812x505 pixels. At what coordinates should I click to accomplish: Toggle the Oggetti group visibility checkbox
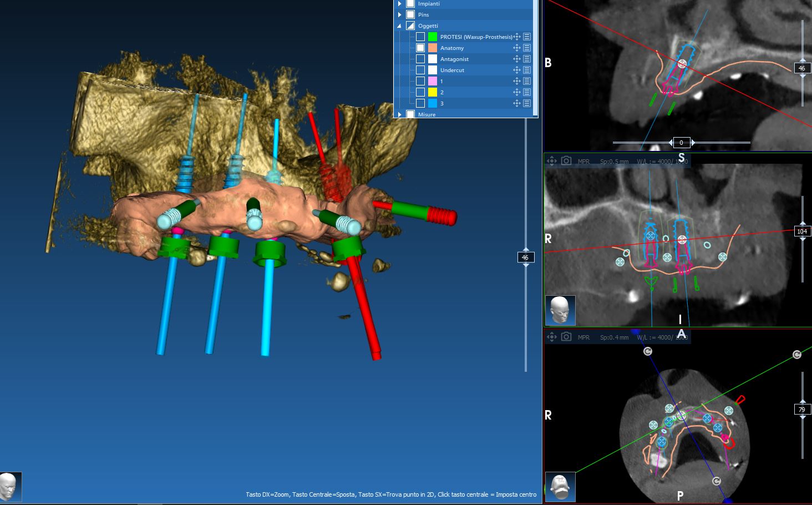point(409,26)
